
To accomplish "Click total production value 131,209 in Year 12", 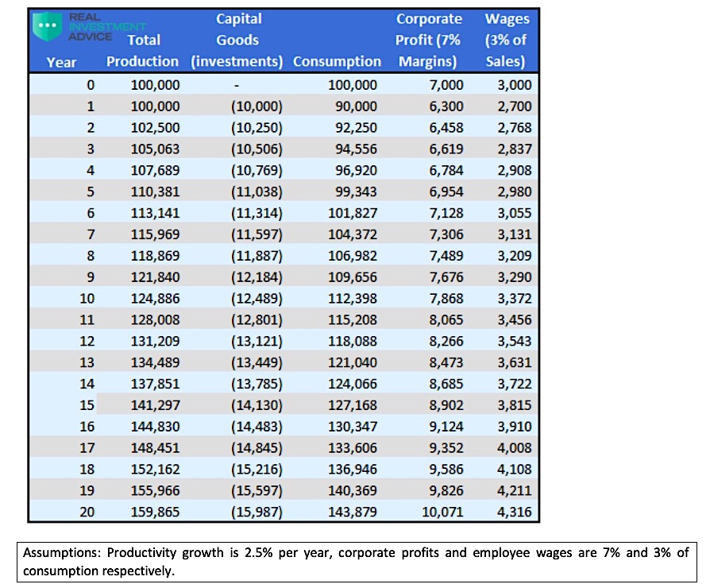I will pyautogui.click(x=155, y=341).
